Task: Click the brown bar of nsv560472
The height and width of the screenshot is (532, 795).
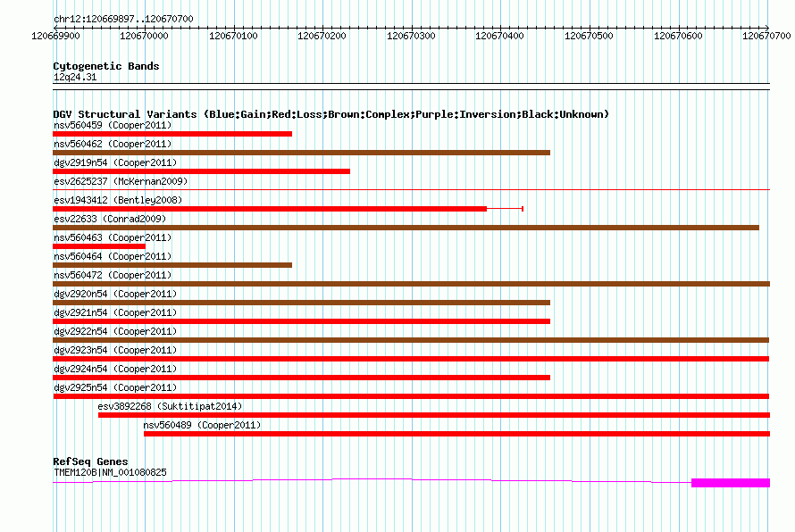Action: [x=411, y=284]
